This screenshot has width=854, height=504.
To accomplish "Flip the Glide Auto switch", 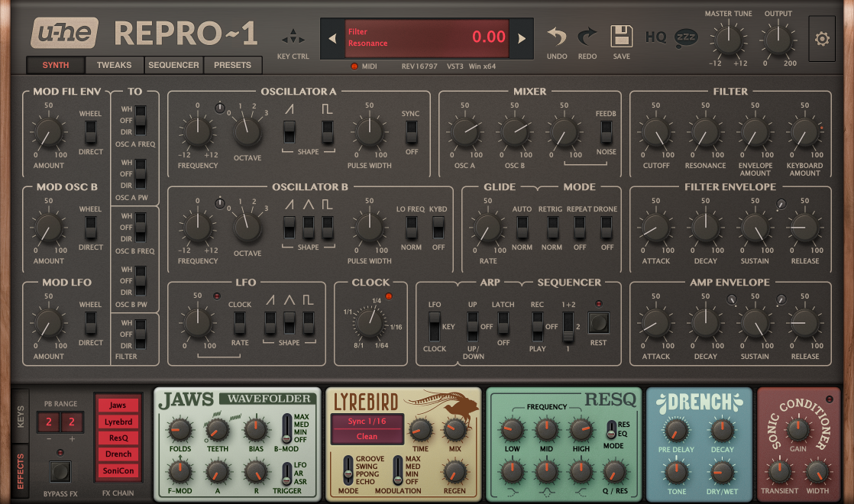I will click(x=522, y=227).
